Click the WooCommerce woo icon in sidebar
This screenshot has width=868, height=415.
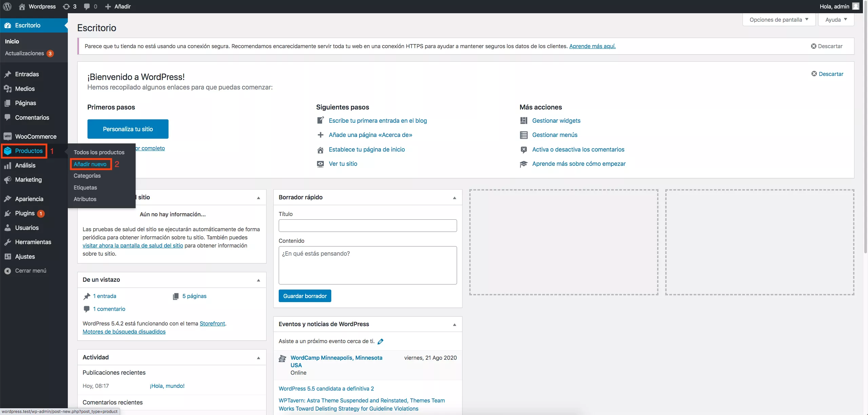(7, 136)
